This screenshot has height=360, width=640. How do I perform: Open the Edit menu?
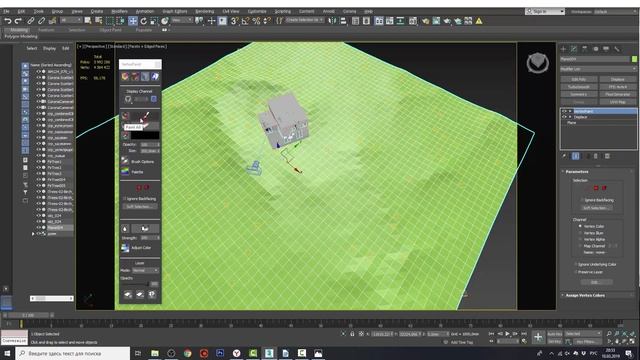21,11
